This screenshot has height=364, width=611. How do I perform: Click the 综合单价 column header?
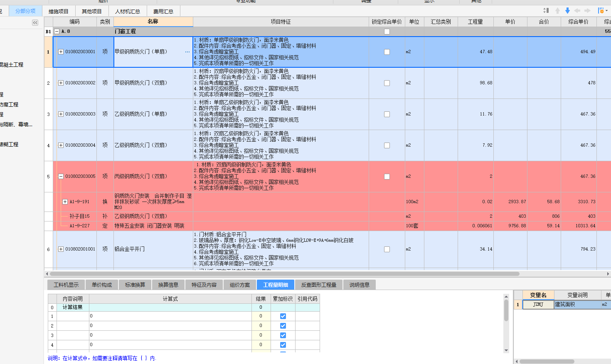tap(578, 22)
